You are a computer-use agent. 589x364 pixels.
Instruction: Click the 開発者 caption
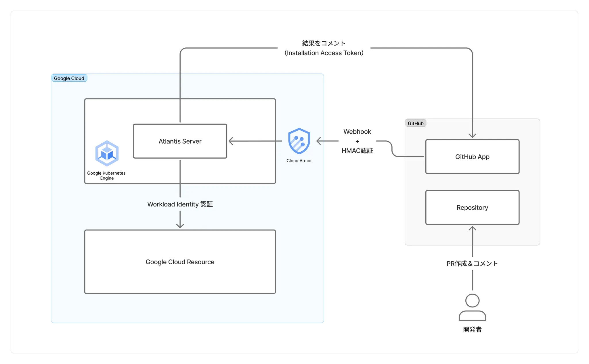pos(472,330)
